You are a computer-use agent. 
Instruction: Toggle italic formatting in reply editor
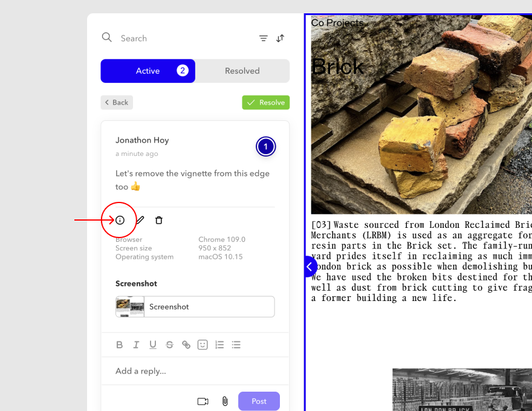tap(136, 345)
